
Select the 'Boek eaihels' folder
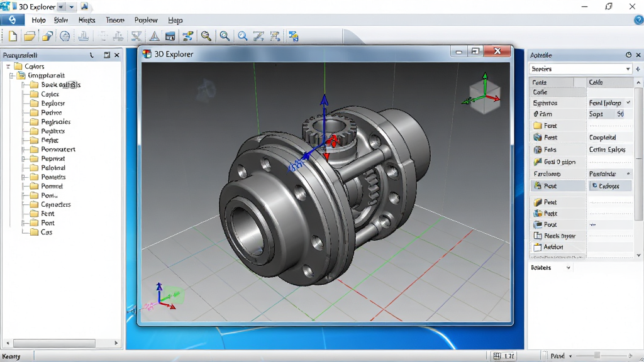coord(61,85)
